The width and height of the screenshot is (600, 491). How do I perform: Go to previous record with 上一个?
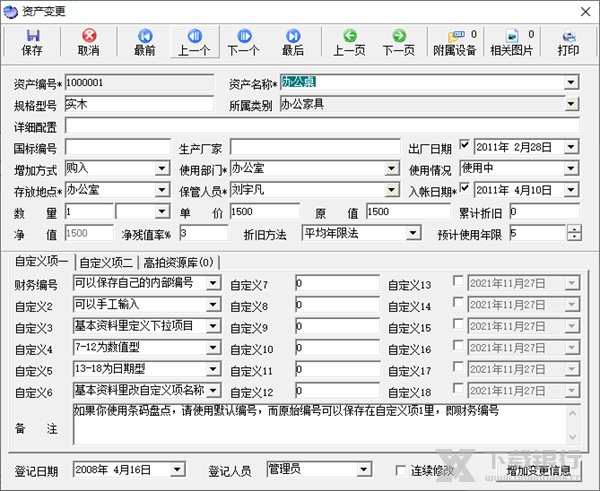click(195, 42)
